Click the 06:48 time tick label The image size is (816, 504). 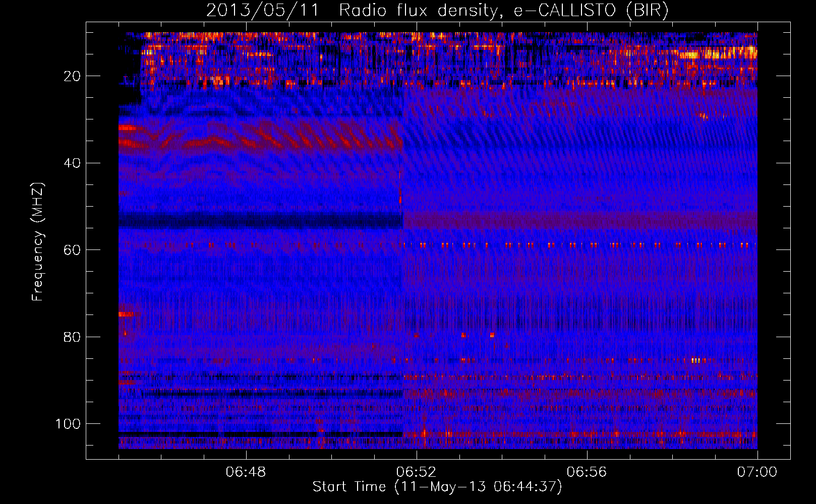pyautogui.click(x=246, y=472)
